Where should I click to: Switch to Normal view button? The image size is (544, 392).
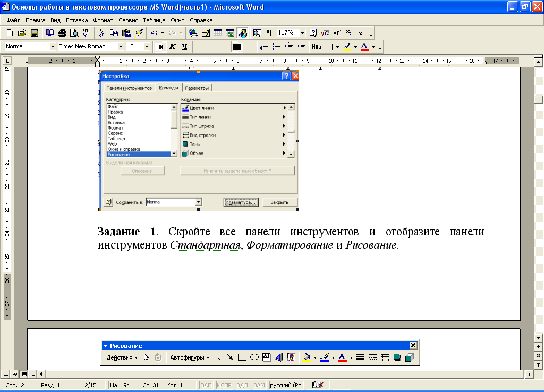coord(6,373)
